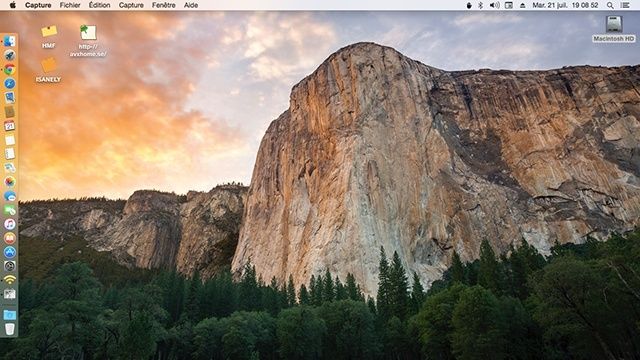Open iBooks orange icon in Dock

[x=9, y=238]
